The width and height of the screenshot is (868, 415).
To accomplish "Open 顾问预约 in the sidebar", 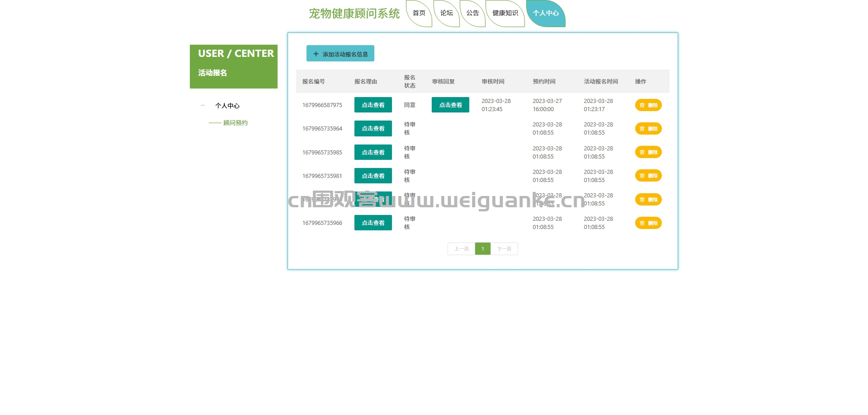I will (235, 123).
